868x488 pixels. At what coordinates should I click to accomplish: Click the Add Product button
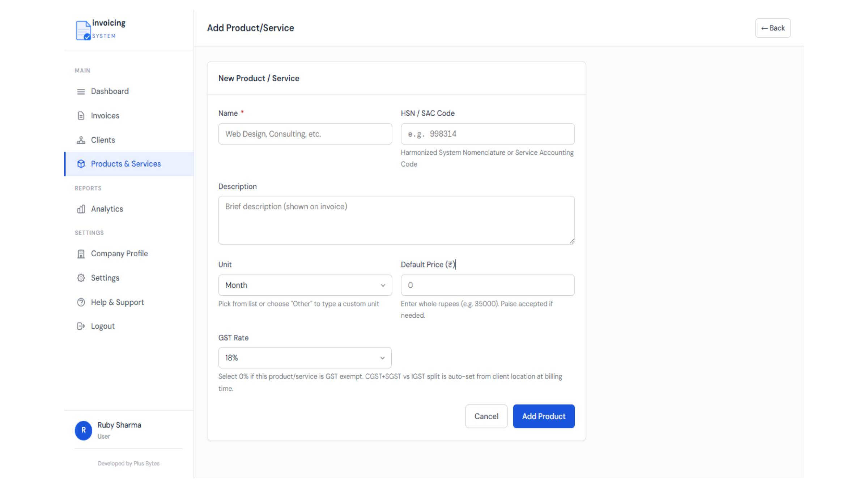pos(544,416)
